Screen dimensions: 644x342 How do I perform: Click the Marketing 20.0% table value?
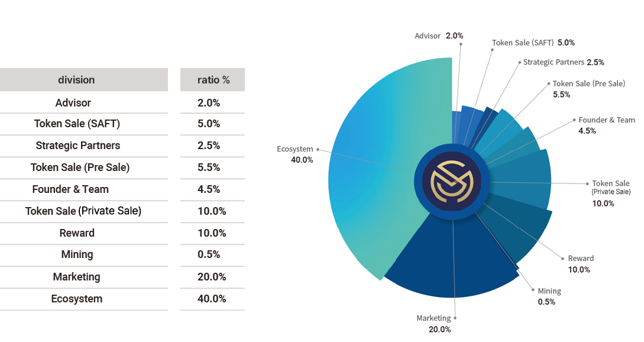click(x=212, y=277)
